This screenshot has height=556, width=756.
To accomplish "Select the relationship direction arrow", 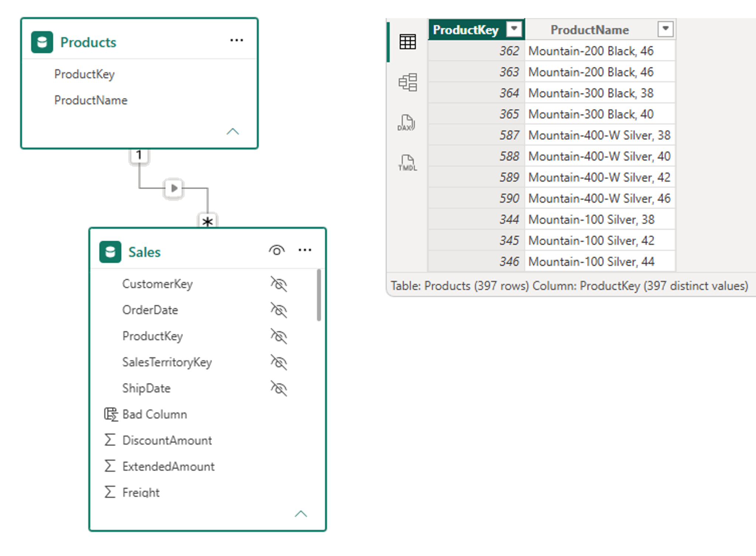I will (x=174, y=188).
